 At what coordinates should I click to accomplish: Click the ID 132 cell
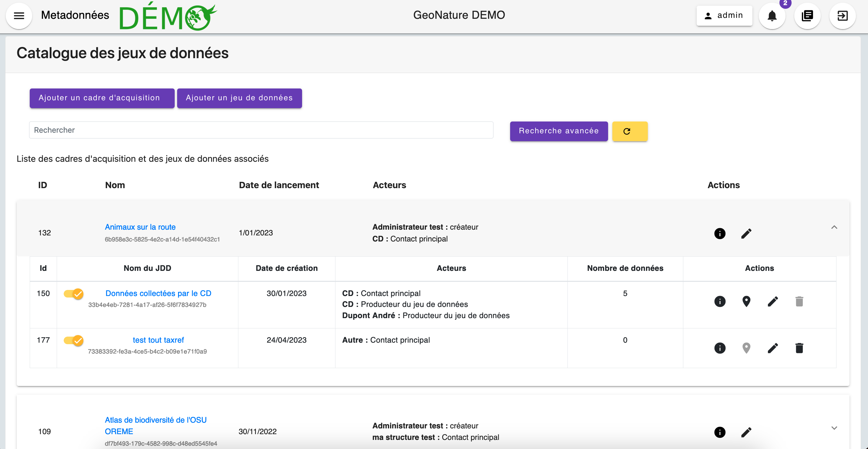point(45,233)
